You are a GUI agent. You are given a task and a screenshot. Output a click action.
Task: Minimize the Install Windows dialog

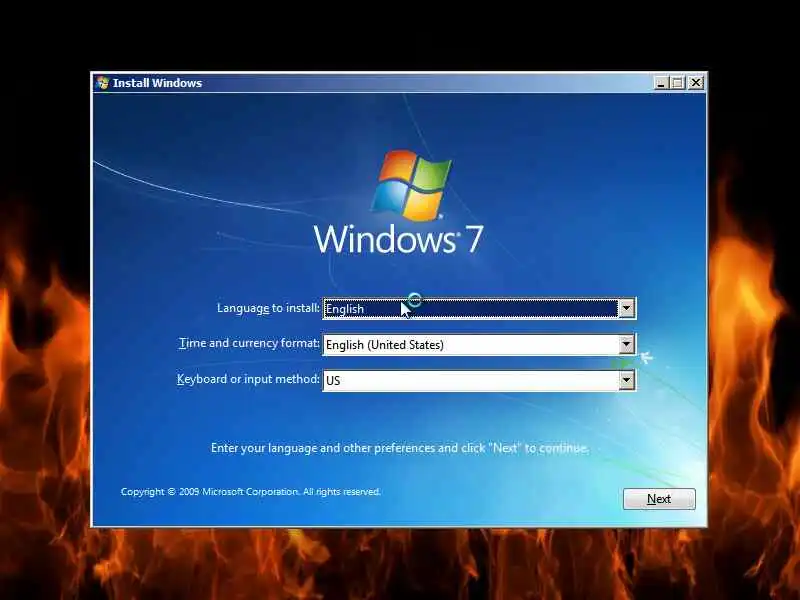[x=661, y=83]
